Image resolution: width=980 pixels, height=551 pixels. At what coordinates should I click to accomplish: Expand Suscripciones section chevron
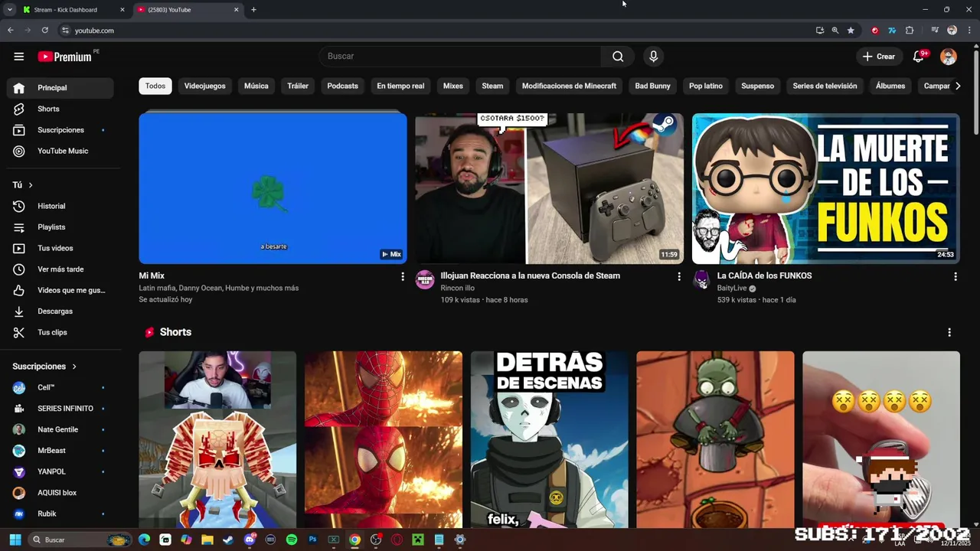74,367
